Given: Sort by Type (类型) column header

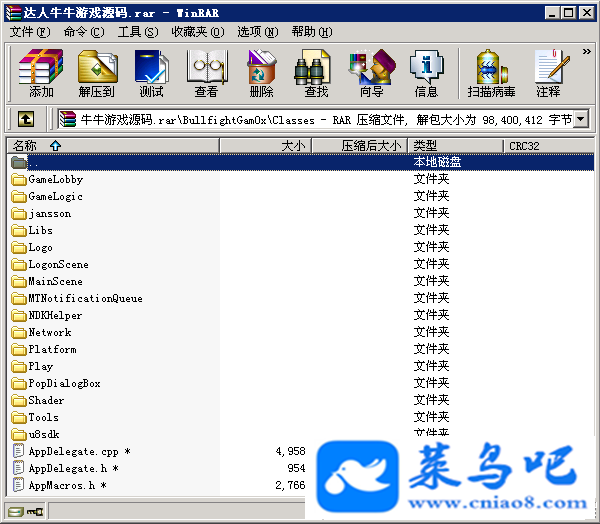Looking at the screenshot, I should tap(455, 146).
